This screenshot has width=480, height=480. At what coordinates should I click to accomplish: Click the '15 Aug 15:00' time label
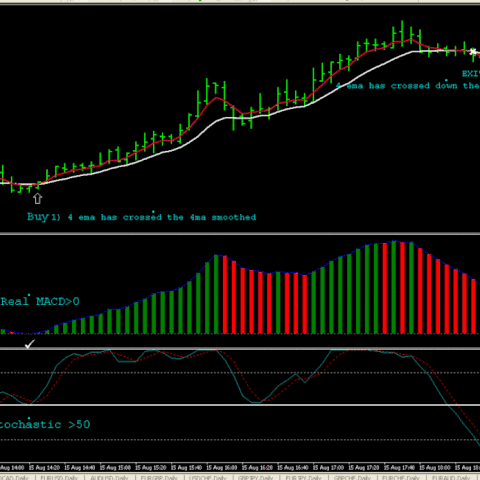[116, 468]
